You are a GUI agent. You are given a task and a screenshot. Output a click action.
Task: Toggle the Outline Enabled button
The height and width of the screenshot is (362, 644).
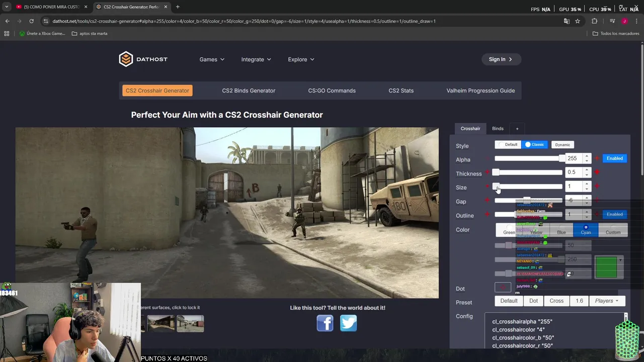click(614, 214)
